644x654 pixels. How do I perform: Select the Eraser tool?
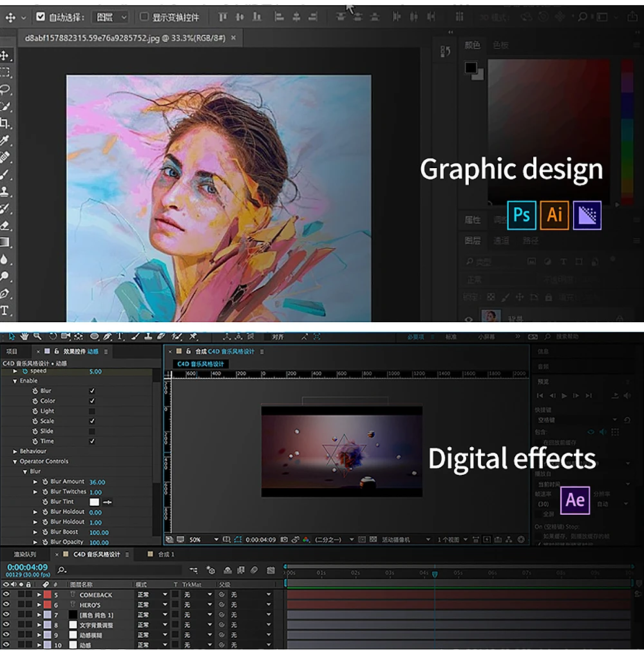5,226
